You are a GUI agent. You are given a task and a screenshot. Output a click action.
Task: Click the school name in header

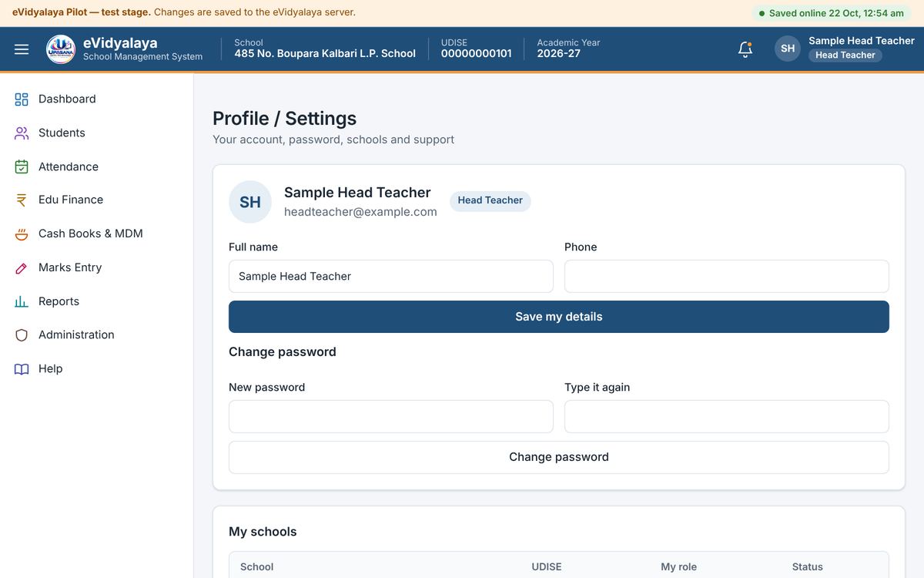325,54
